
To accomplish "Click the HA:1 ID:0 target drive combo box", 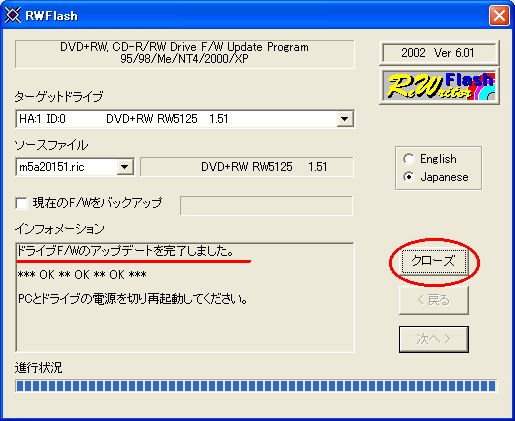I will 185,119.
